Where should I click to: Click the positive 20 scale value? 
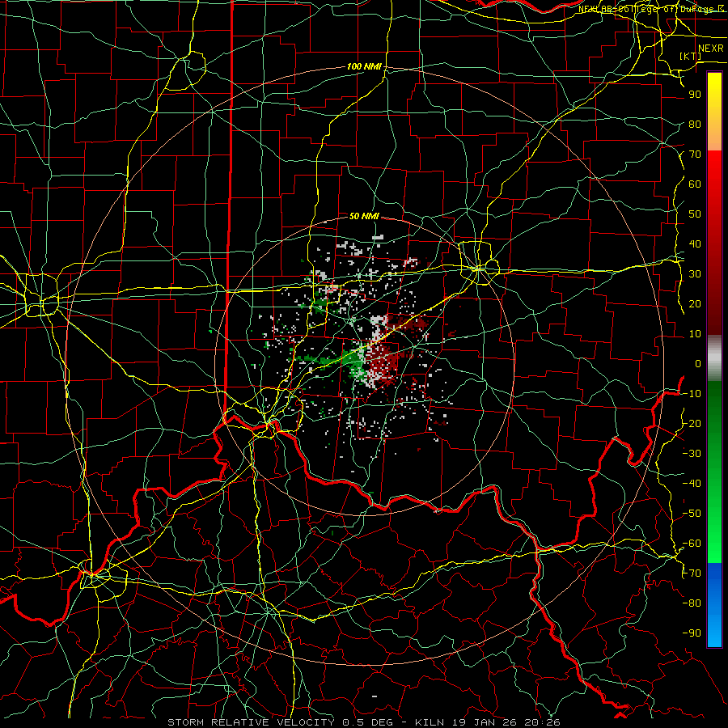coord(695,304)
